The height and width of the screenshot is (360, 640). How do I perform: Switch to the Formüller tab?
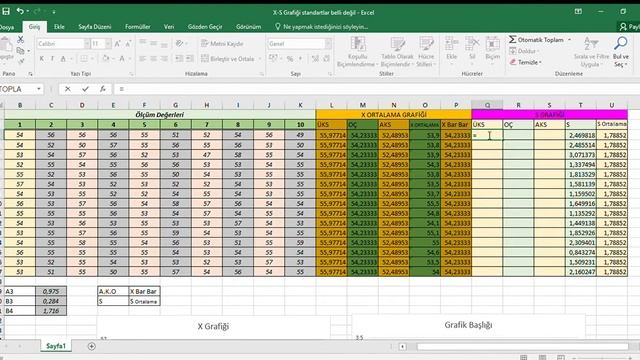(x=138, y=27)
